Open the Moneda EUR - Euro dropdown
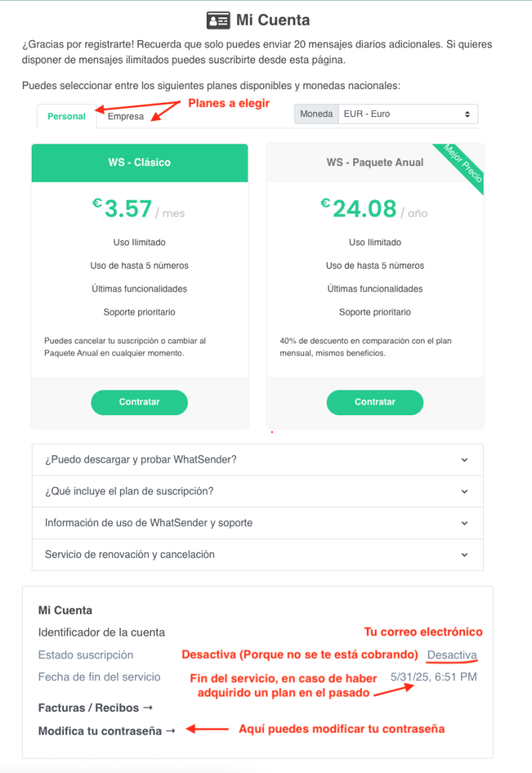The height and width of the screenshot is (773, 532). point(407,114)
